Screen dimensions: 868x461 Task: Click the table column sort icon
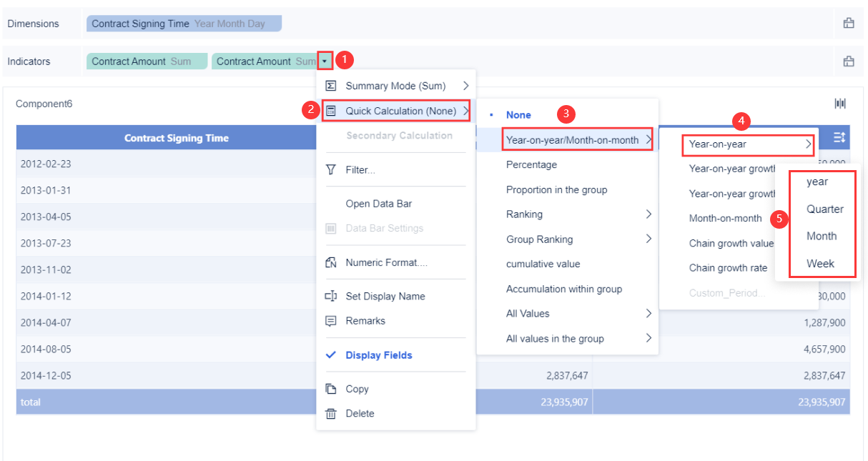pos(839,137)
